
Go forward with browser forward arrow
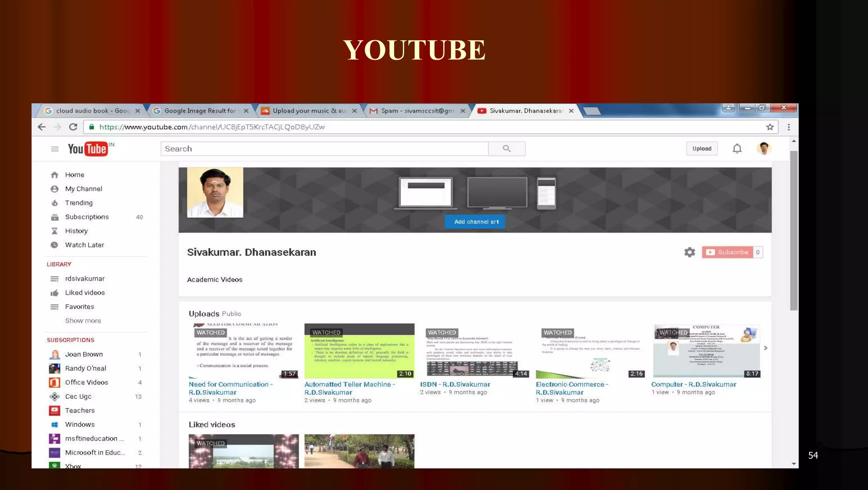(58, 127)
